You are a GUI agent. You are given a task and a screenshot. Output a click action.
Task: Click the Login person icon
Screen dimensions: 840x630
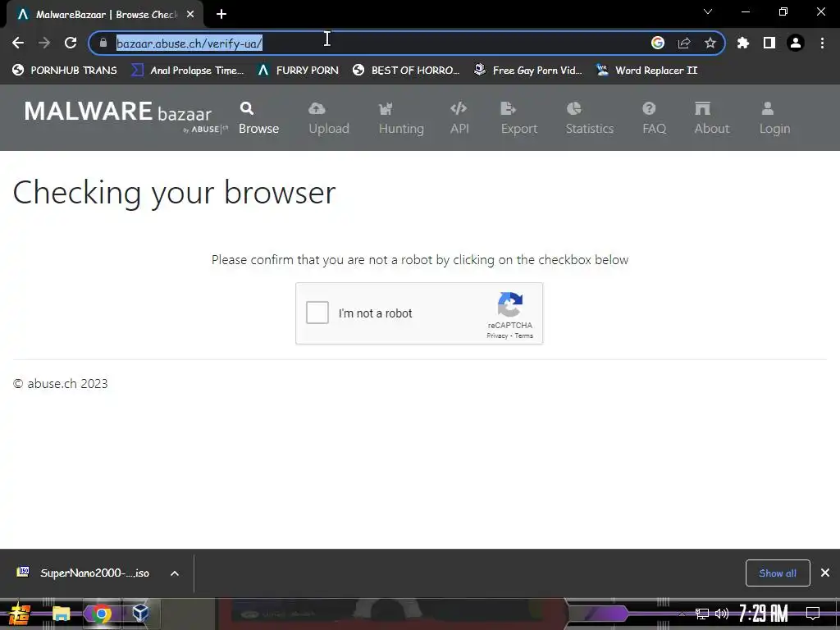[768, 108]
